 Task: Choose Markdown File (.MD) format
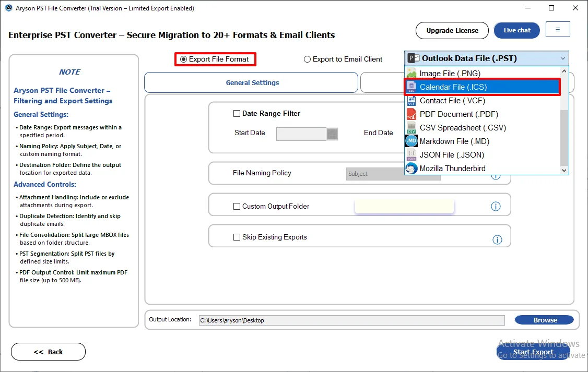click(x=482, y=141)
